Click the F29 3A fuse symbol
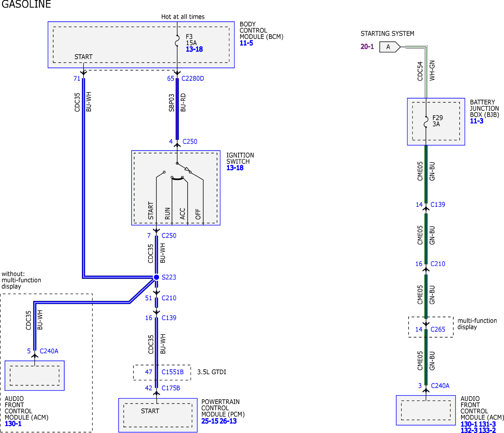The image size is (504, 433). [x=426, y=122]
